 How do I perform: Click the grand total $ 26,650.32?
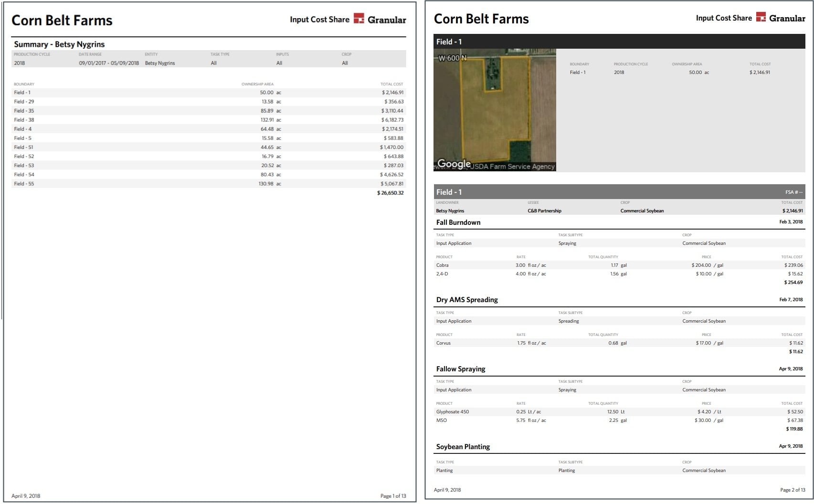(391, 193)
